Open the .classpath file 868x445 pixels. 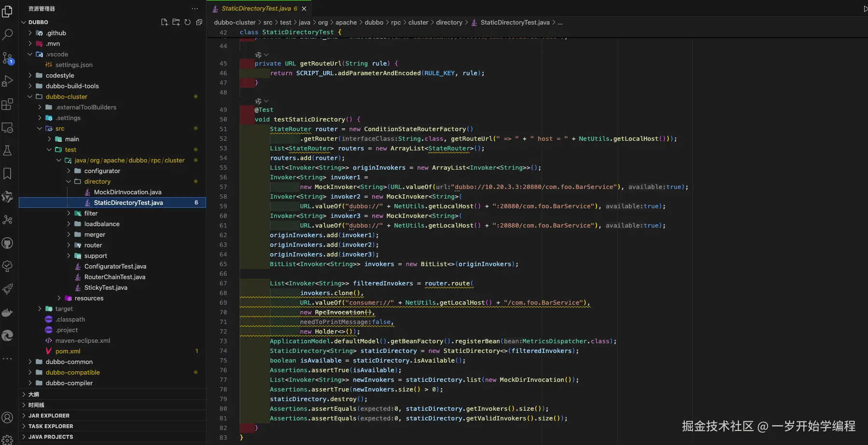(70, 319)
